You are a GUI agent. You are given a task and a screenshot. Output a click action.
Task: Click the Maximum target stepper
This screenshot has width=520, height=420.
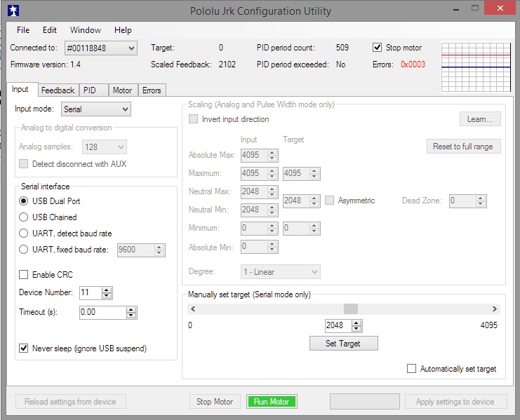pyautogui.click(x=314, y=173)
